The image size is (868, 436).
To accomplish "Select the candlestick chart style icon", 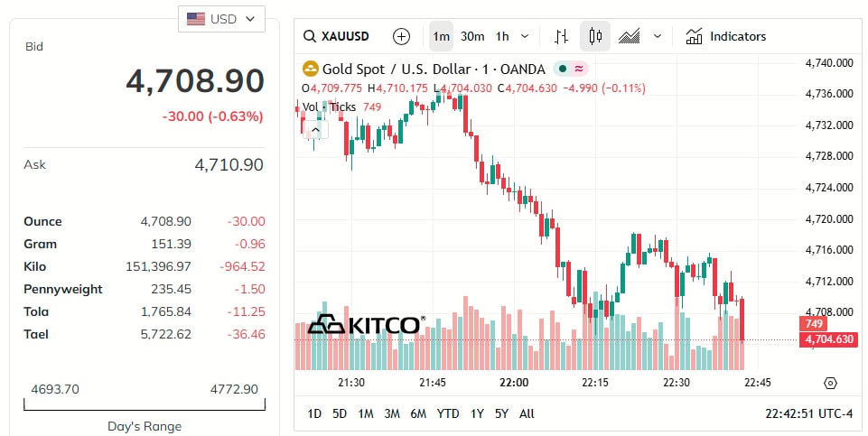I will click(x=594, y=37).
